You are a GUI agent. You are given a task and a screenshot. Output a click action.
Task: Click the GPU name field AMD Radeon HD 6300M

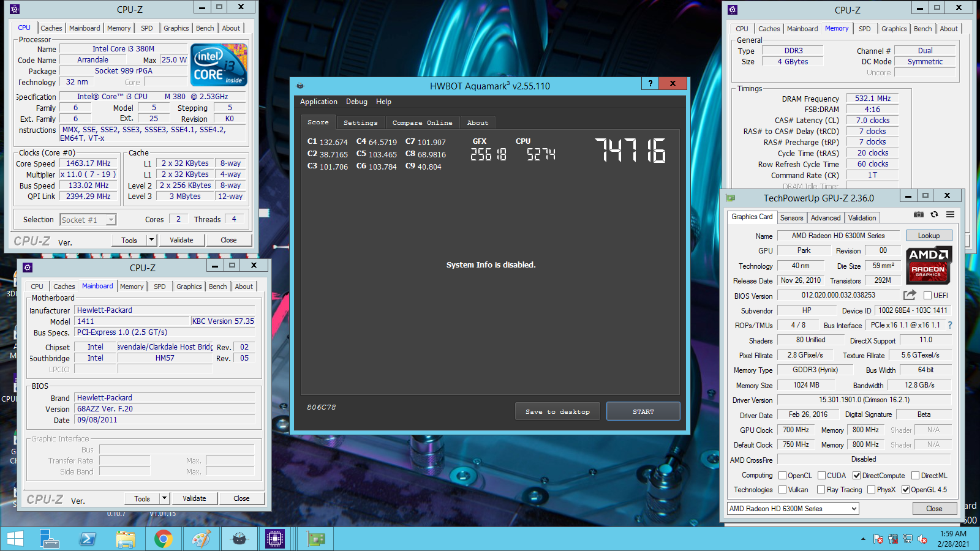[838, 236]
